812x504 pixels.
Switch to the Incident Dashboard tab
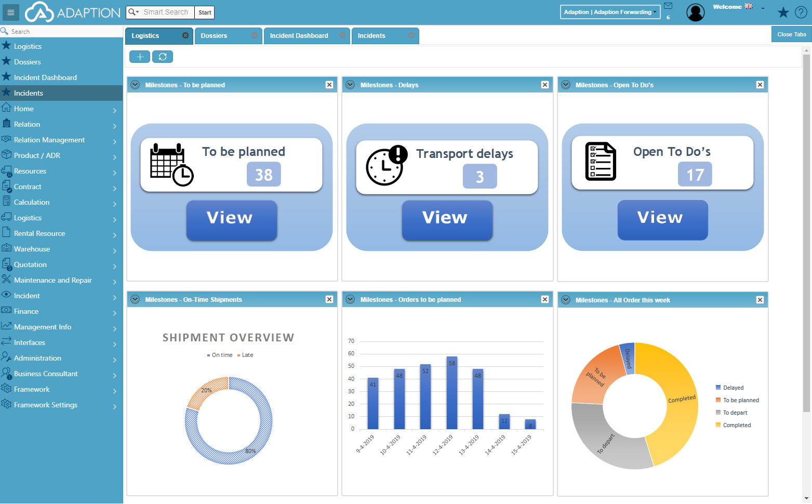(x=299, y=36)
